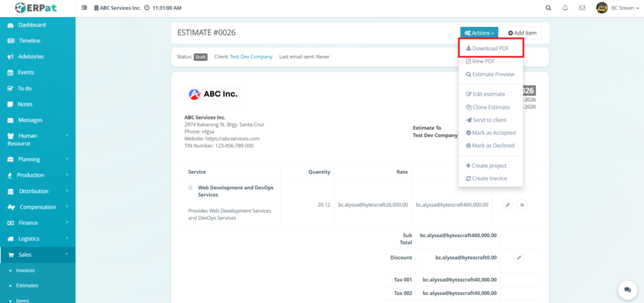Go to Estimates in the sidebar

(x=27, y=285)
